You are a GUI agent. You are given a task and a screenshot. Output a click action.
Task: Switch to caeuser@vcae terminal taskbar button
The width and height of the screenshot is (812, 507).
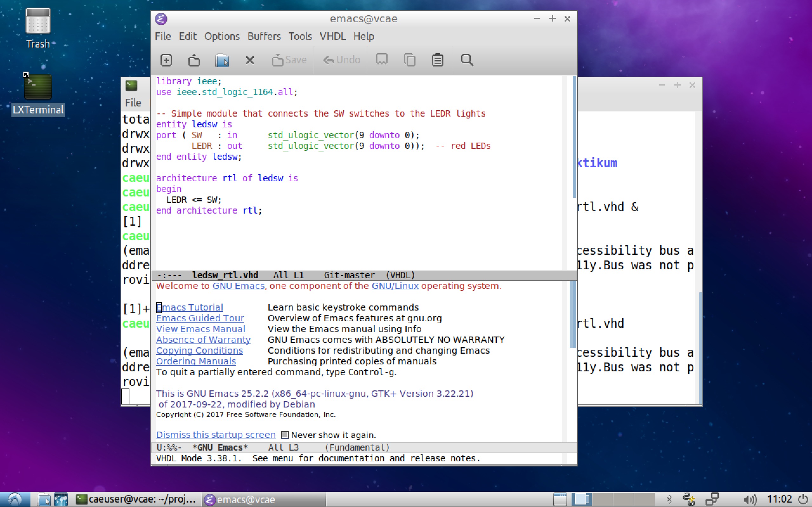point(136,500)
